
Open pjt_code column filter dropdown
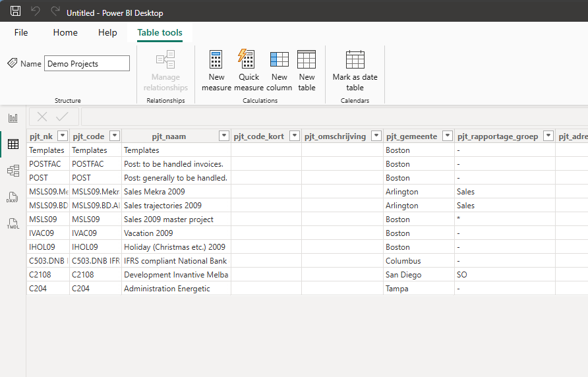click(114, 136)
